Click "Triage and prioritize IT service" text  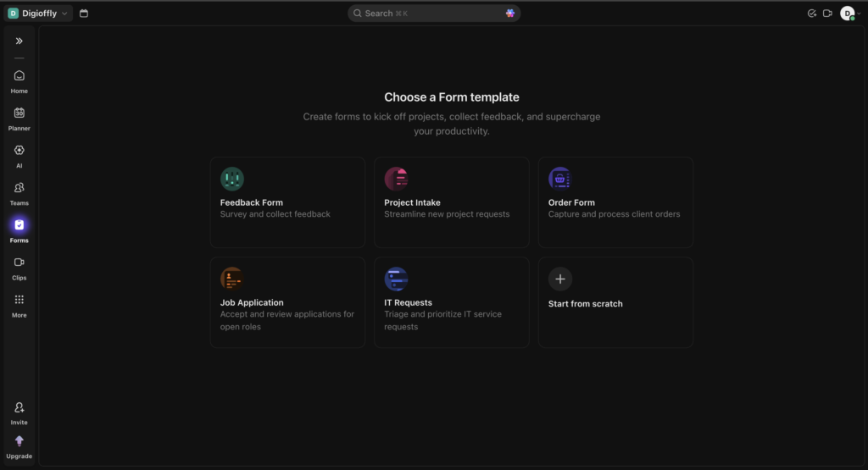[x=442, y=320]
